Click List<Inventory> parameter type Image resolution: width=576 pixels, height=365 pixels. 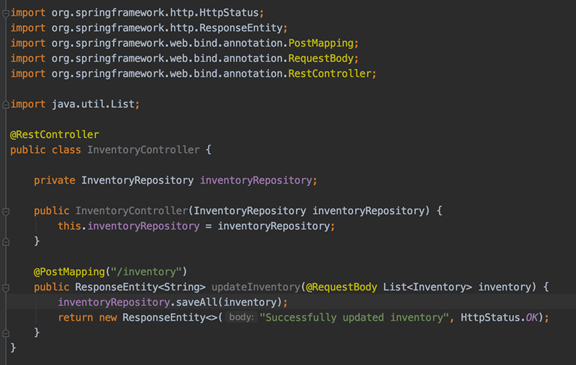tap(428, 287)
